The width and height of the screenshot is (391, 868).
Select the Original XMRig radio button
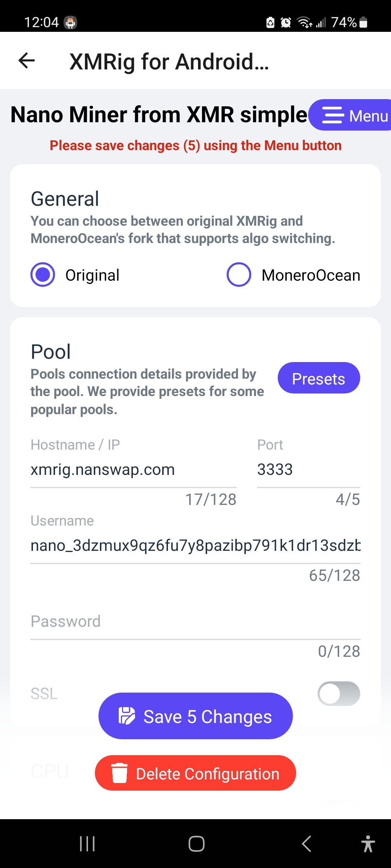click(x=42, y=275)
